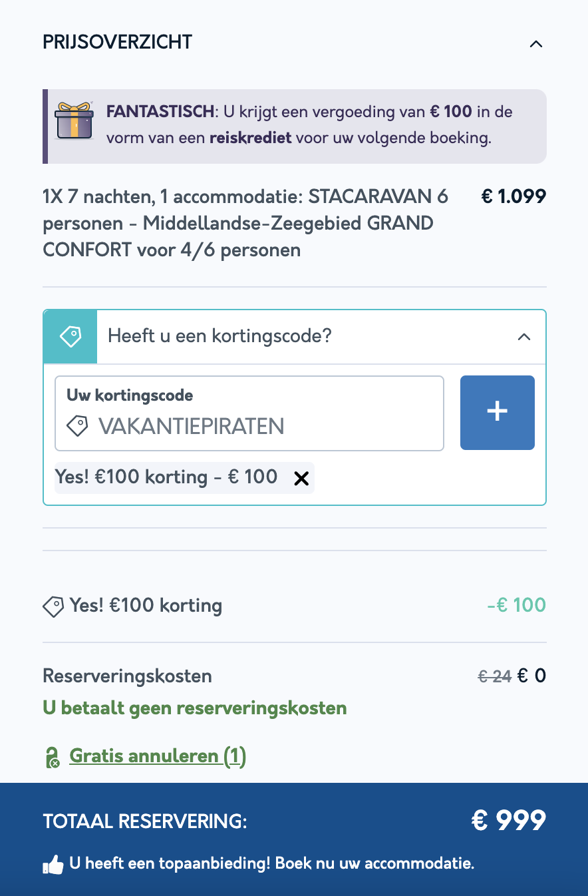Click the 'Yes! €100 korting - € 100' chip
Screen dimensions: 588x896
[x=184, y=477]
